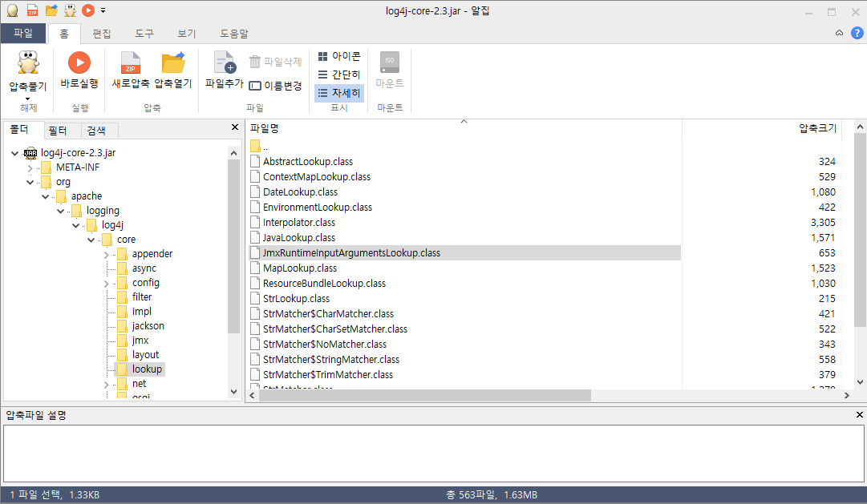867x504 pixels.
Task: Click the quick access extract character icon
Action: pos(70,10)
